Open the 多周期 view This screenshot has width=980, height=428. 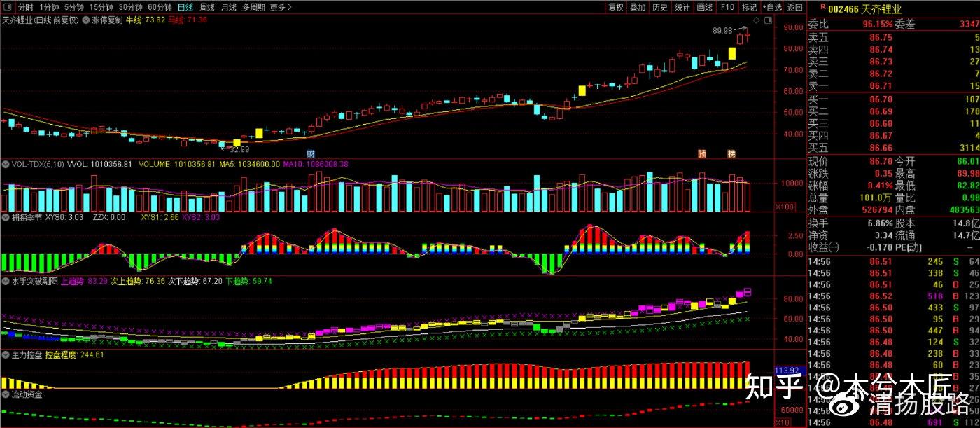click(253, 7)
